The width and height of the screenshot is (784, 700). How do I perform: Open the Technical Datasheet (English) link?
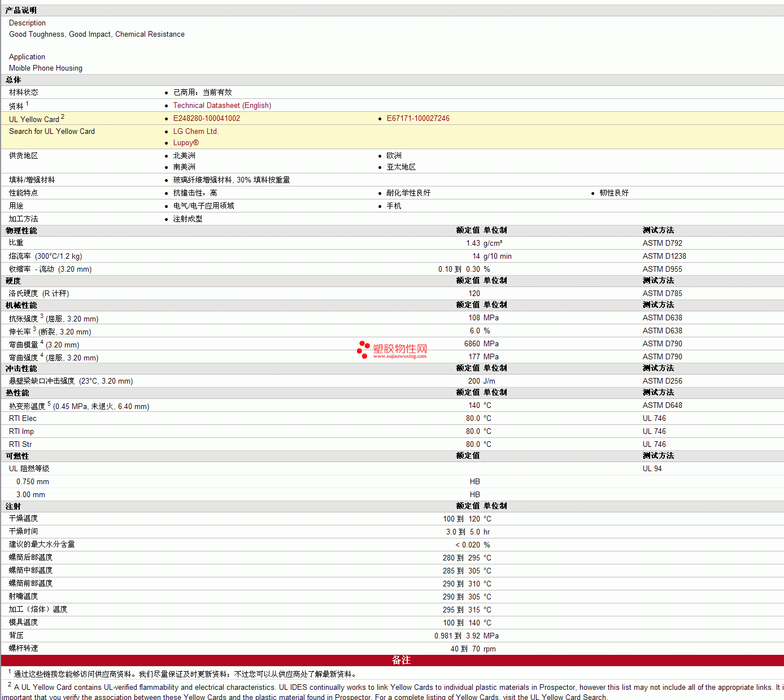[x=222, y=106]
